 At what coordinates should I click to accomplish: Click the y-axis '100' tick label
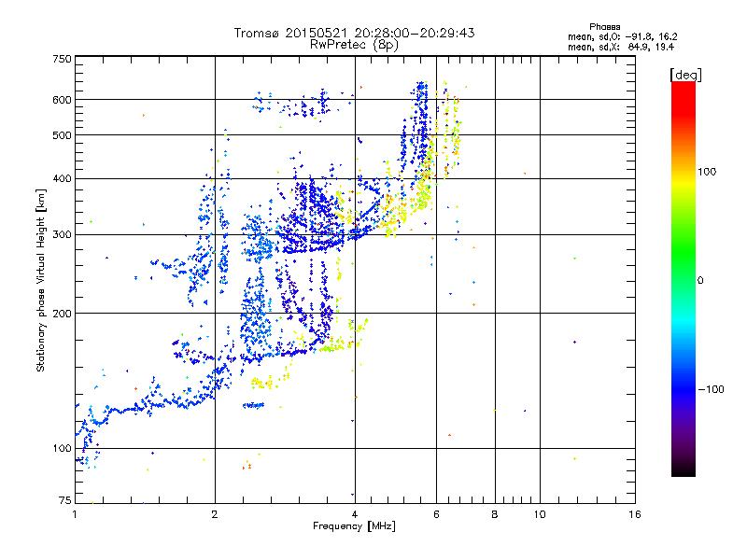point(62,448)
